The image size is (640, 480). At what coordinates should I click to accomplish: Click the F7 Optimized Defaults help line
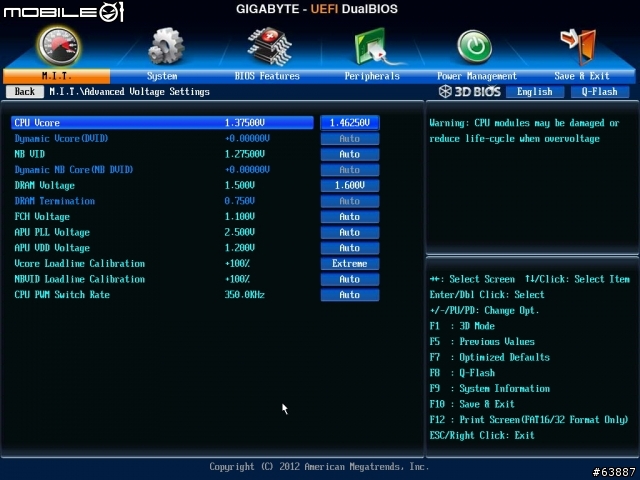[490, 358]
